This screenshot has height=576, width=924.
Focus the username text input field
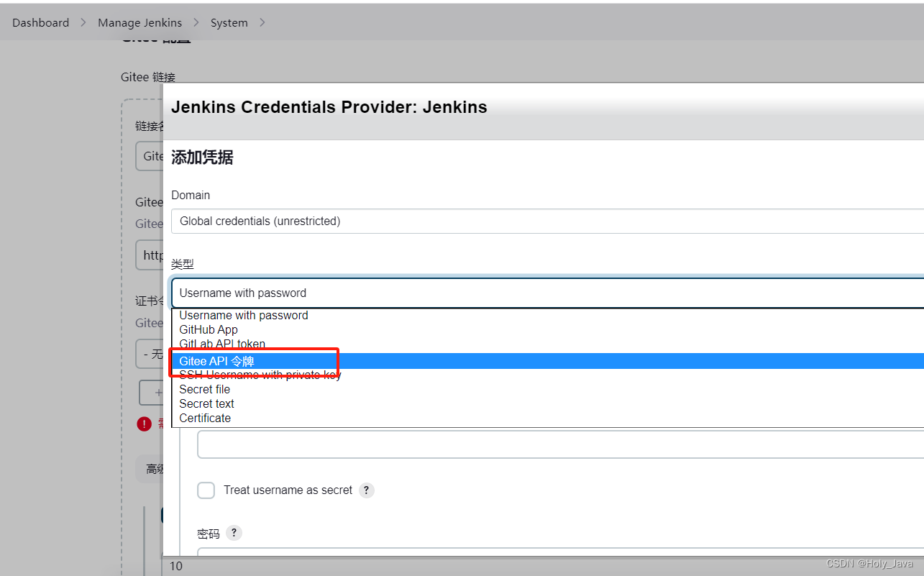click(x=560, y=444)
